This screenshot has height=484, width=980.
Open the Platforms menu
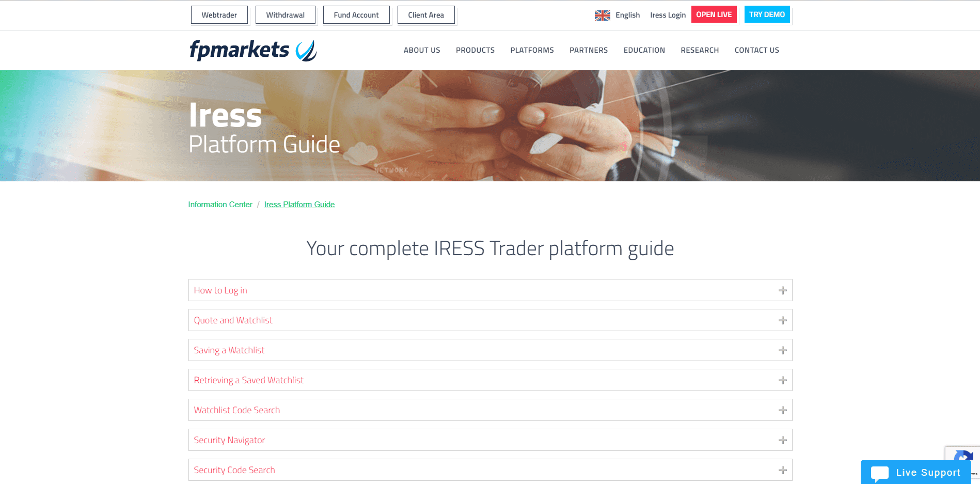532,50
